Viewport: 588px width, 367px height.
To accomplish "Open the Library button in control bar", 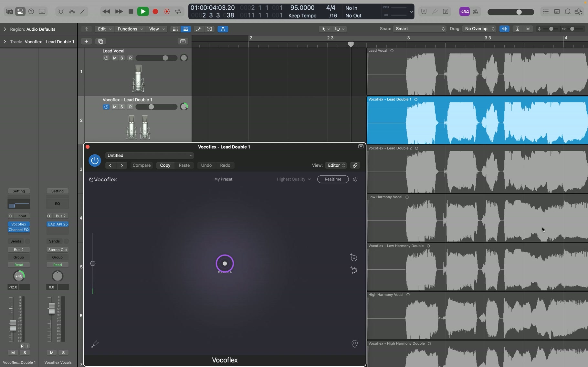I will pyautogui.click(x=9, y=12).
